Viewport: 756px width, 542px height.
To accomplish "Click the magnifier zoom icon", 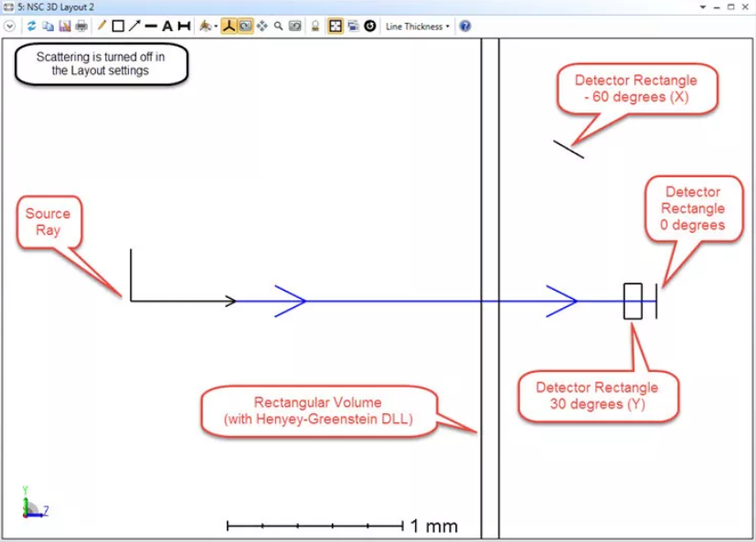I will click(x=279, y=27).
